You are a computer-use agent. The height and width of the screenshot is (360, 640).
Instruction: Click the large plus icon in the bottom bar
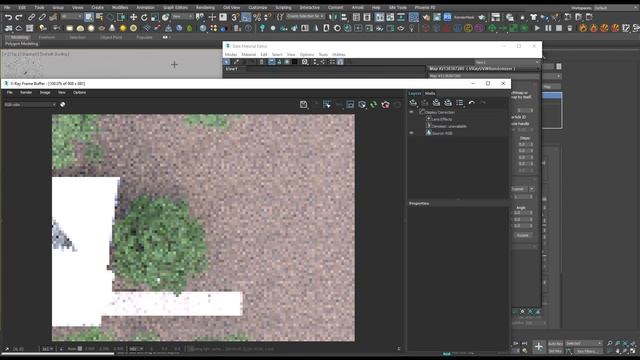(539, 347)
